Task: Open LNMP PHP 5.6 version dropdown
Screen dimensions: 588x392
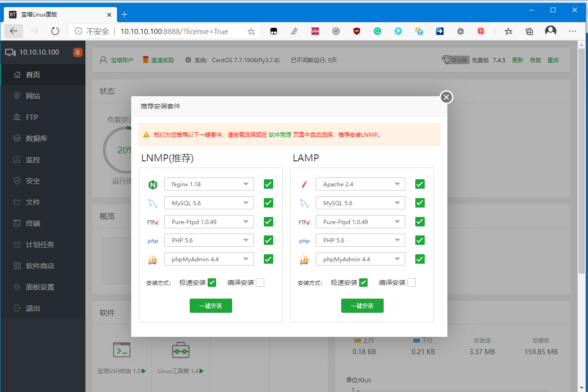Action: [x=209, y=240]
